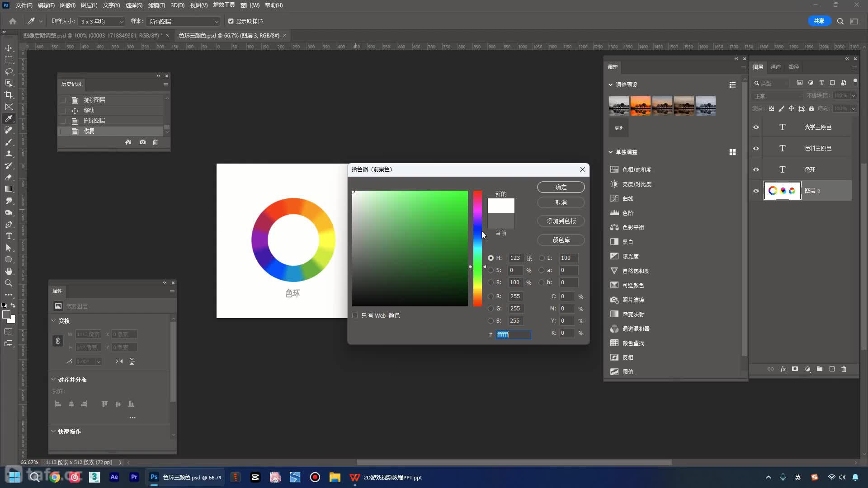Viewport: 868px width, 488px height.
Task: Select the Brush tool
Action: pos(9,142)
